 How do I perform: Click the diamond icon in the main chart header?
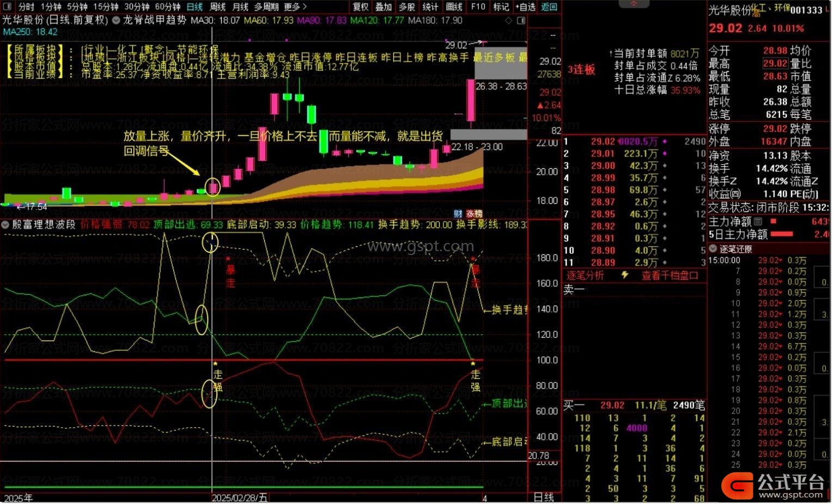tap(509, 20)
